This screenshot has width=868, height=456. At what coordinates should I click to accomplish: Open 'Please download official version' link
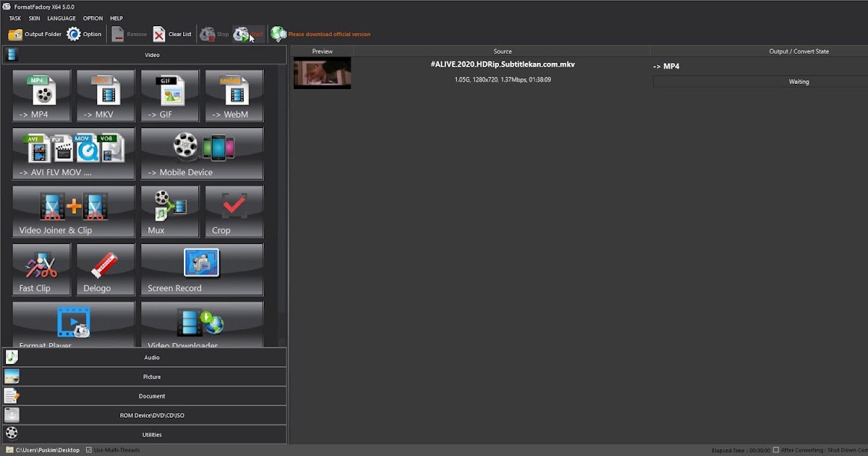tap(329, 34)
